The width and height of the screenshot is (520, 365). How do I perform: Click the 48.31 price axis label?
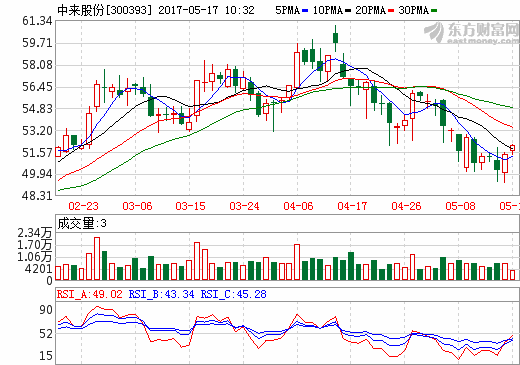point(37,196)
